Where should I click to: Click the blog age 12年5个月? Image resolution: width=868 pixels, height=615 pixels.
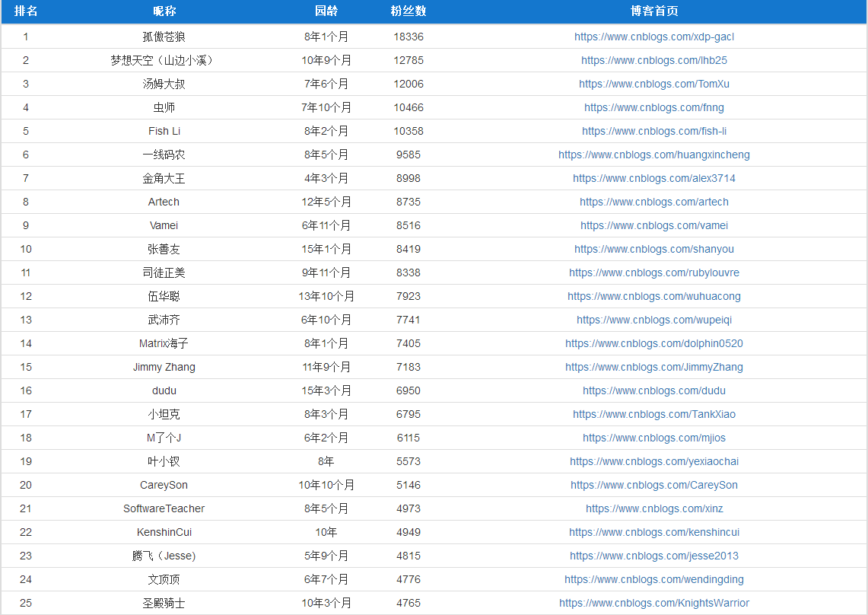coord(326,202)
